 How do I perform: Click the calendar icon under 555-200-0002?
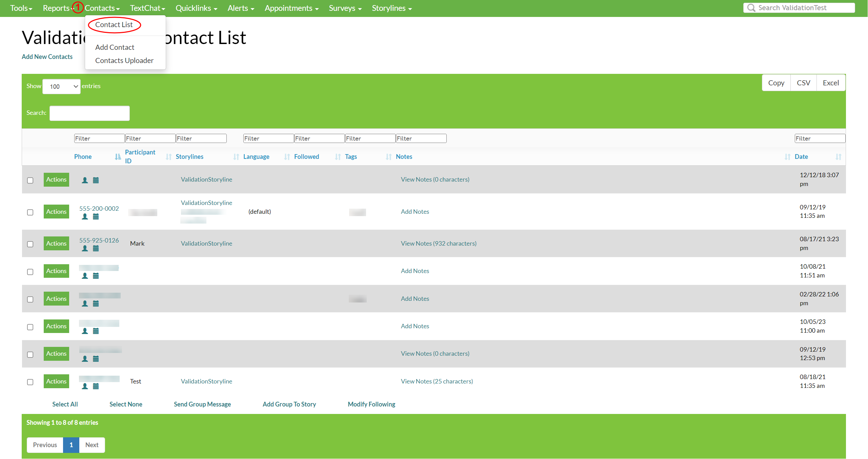click(x=96, y=216)
